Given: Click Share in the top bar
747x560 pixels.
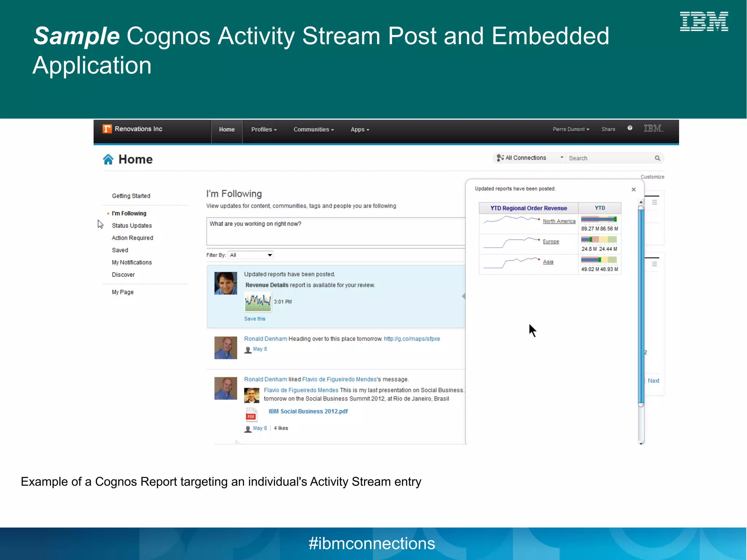Looking at the screenshot, I should pos(608,129).
